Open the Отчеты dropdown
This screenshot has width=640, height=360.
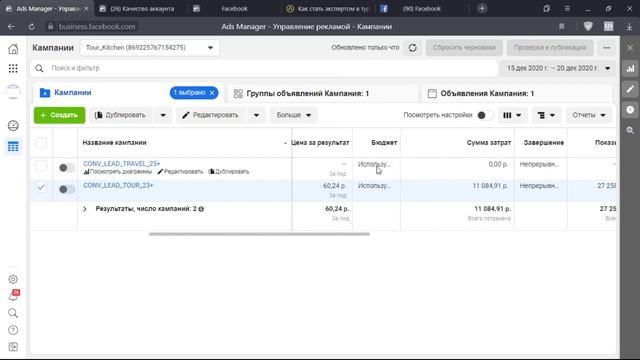(x=589, y=116)
